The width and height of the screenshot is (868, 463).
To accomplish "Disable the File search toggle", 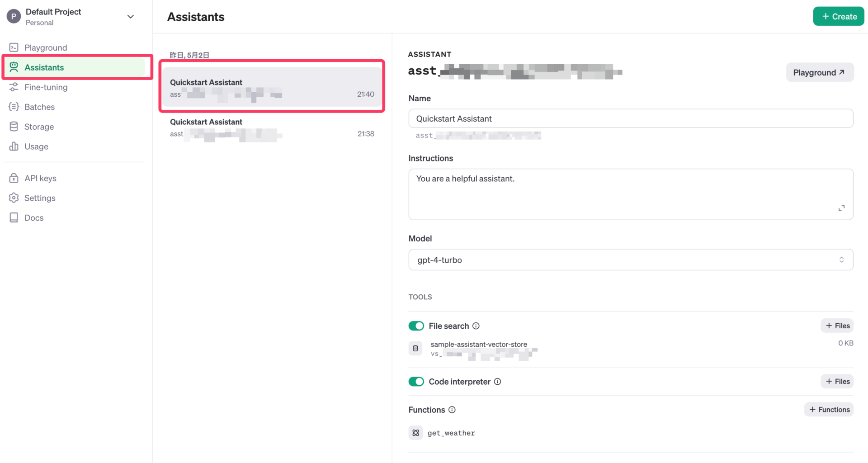I will [416, 326].
